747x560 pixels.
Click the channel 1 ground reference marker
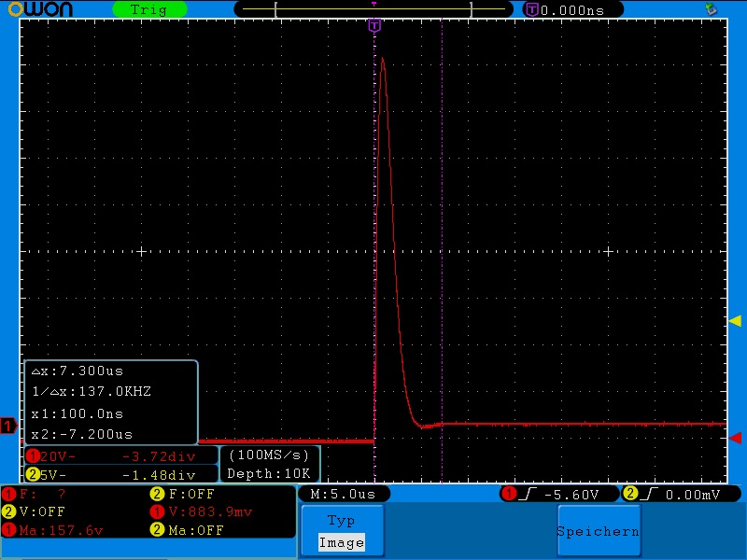pyautogui.click(x=8, y=427)
